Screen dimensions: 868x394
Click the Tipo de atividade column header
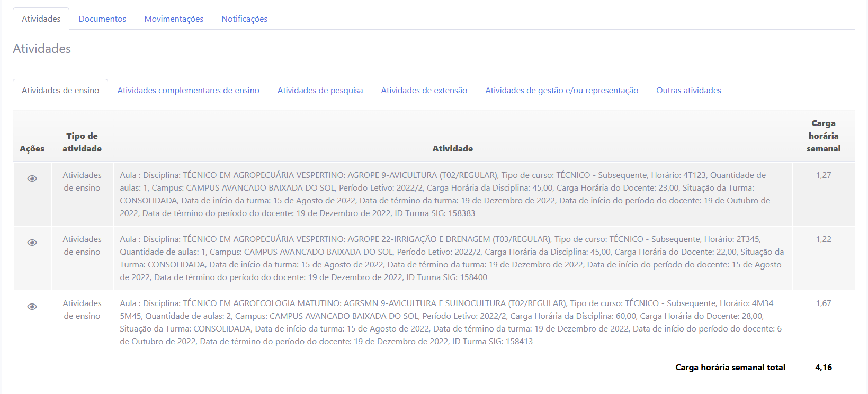point(82,142)
